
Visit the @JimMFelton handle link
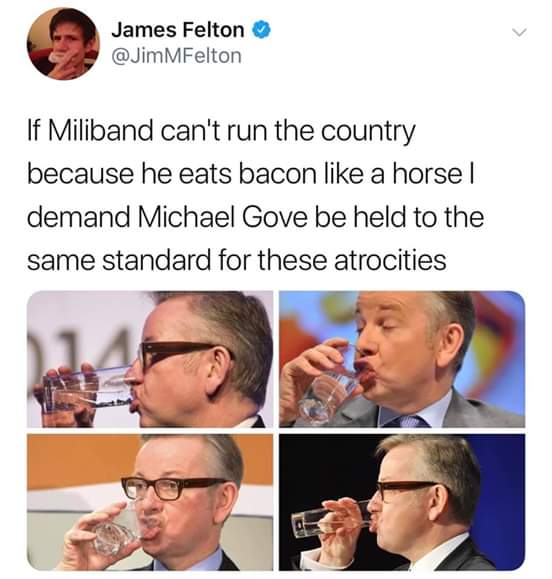(x=176, y=56)
